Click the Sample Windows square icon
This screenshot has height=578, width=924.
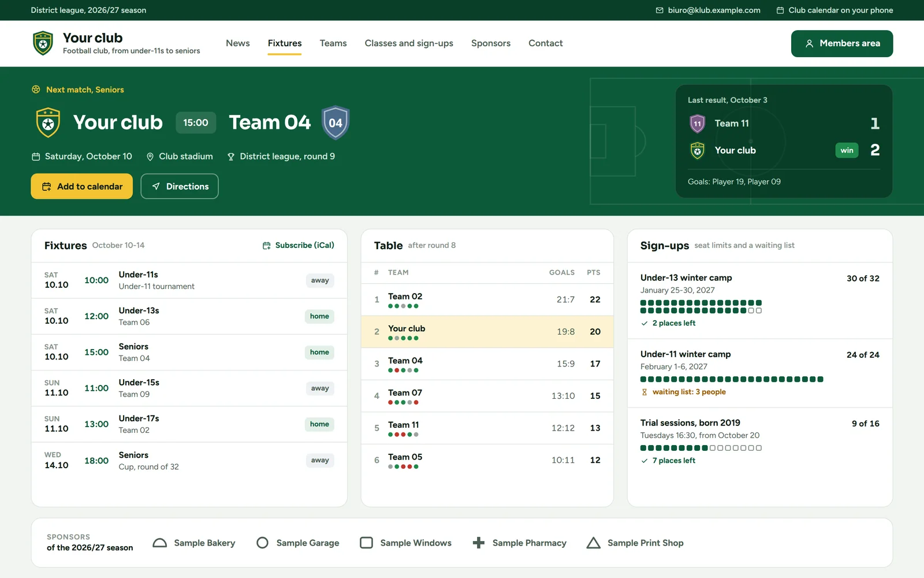click(x=366, y=543)
